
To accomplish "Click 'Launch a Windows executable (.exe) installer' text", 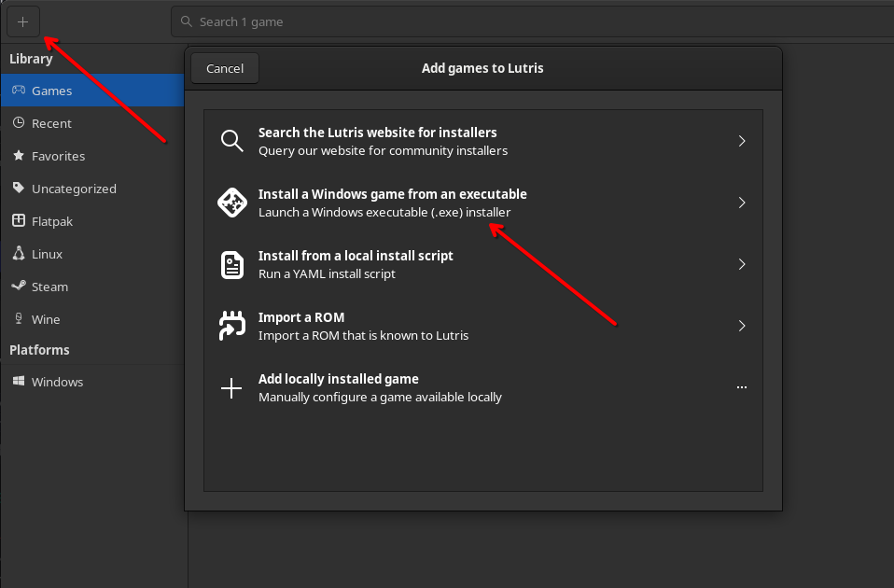I will click(384, 212).
